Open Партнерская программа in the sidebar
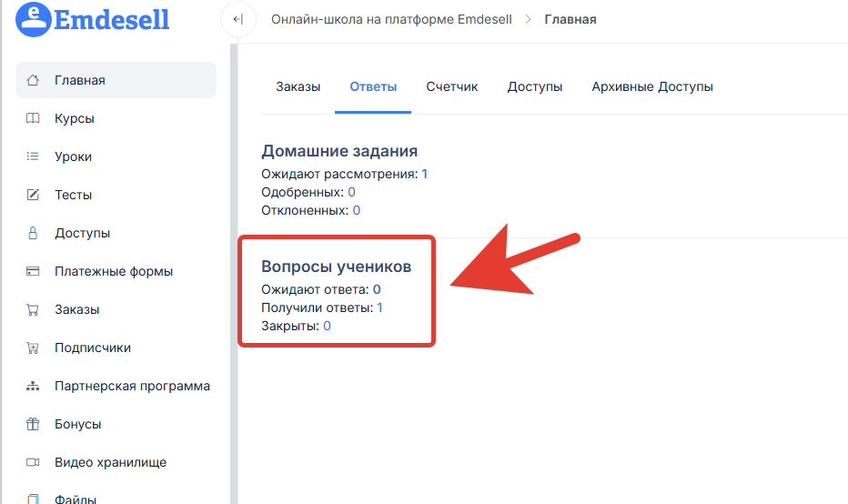Viewport: 848px width, 504px height. pyautogui.click(x=132, y=386)
